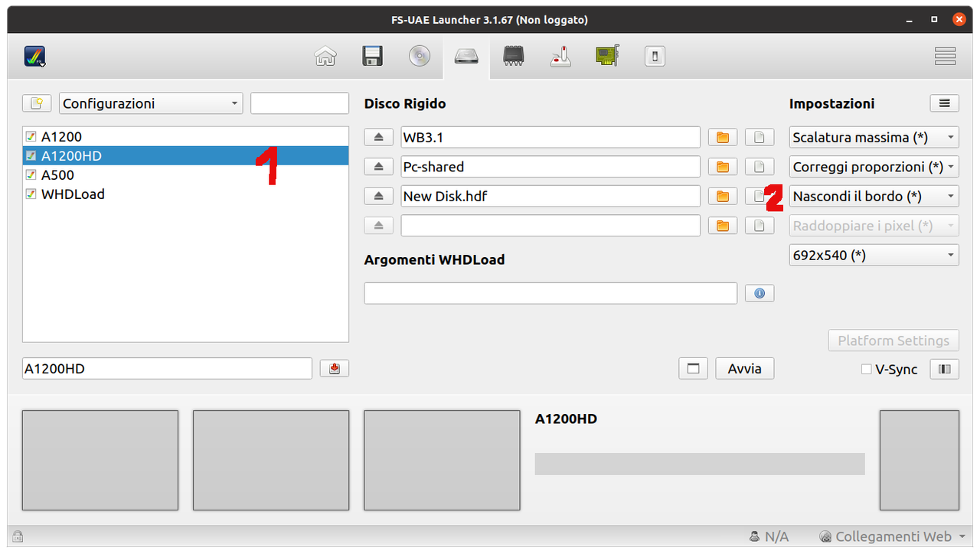Browse for a file for Pc-shared drive
Screen dimensions: 980x554
[759, 167]
